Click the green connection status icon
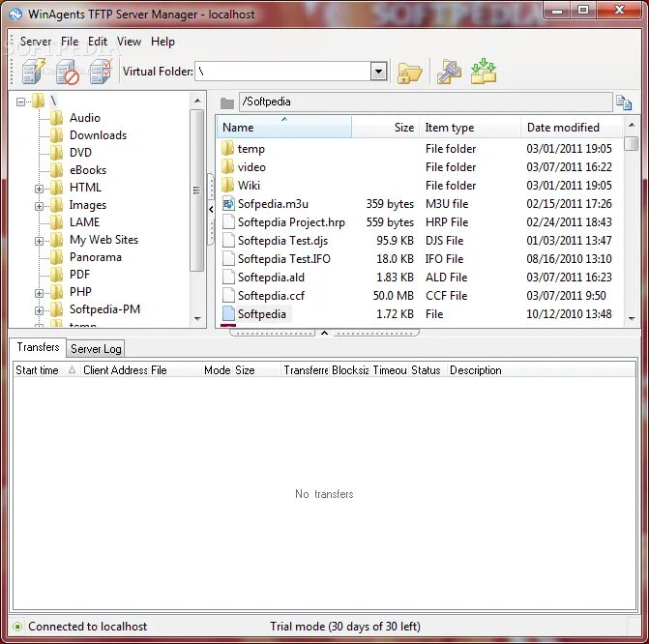Image resolution: width=649 pixels, height=644 pixels. pyautogui.click(x=17, y=627)
